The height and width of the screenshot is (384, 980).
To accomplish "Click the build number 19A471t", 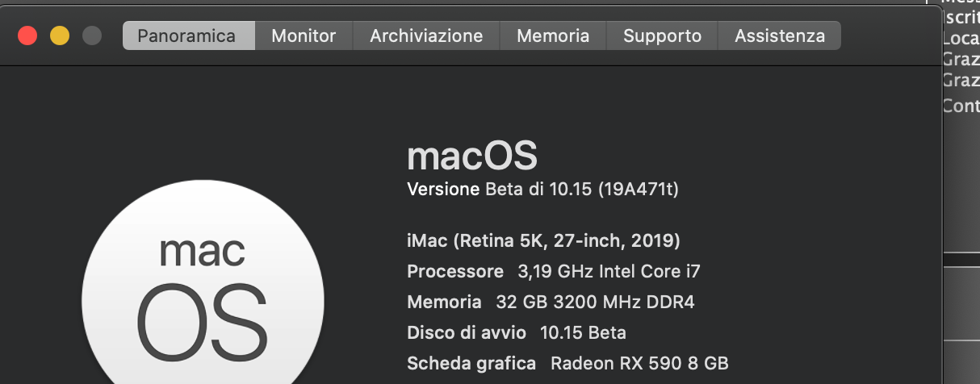I will pos(638,190).
